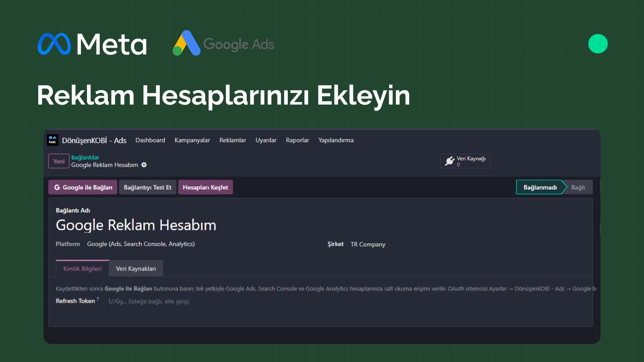Set status to Bağlı in the statusbar
The height and width of the screenshot is (362, 644).
pos(578,187)
